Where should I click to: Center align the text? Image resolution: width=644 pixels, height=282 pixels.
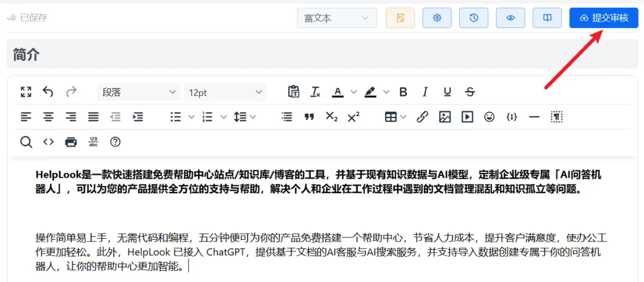pyautogui.click(x=49, y=117)
